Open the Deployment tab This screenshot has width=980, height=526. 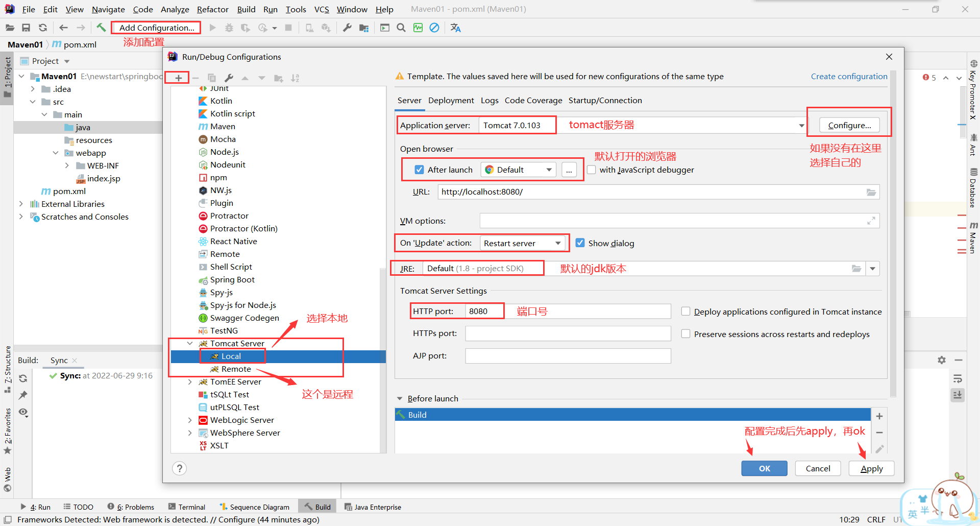point(451,101)
